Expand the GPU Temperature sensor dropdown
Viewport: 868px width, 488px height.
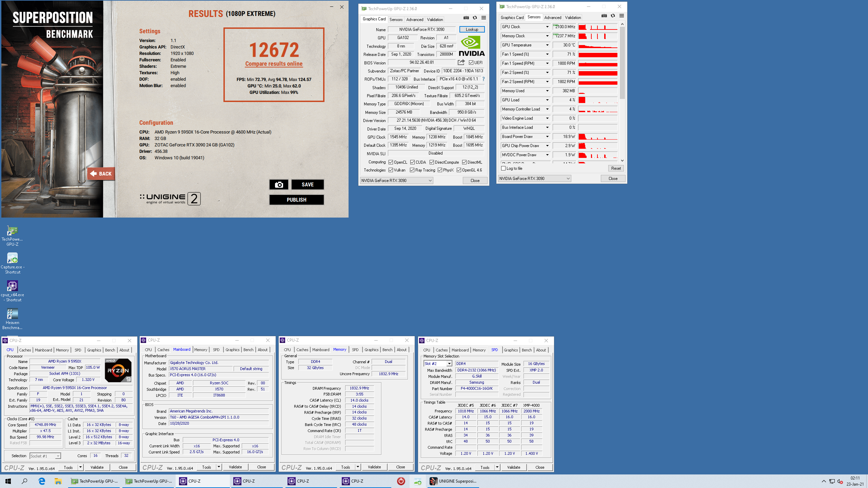(547, 45)
